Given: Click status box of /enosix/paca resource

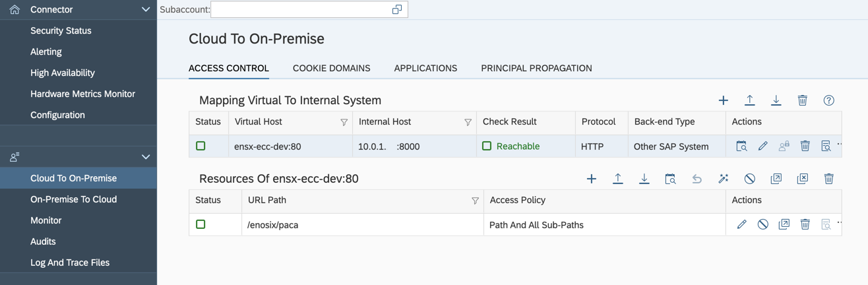Looking at the screenshot, I should click(201, 224).
